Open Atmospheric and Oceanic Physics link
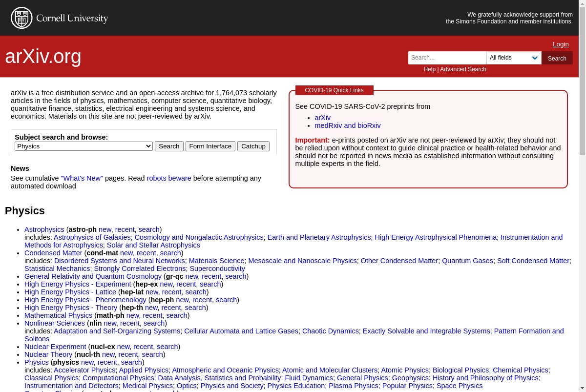Screen dimensions: 586x392 225,370
